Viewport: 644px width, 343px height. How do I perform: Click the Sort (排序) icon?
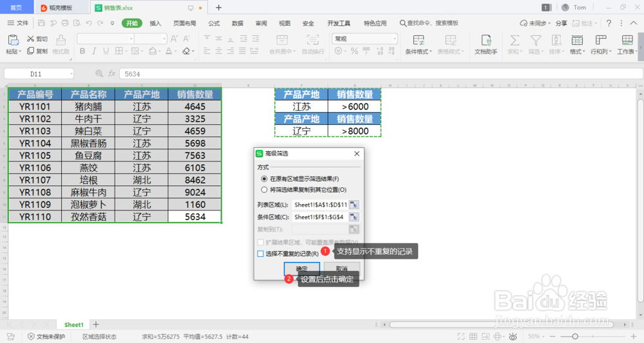(x=556, y=40)
